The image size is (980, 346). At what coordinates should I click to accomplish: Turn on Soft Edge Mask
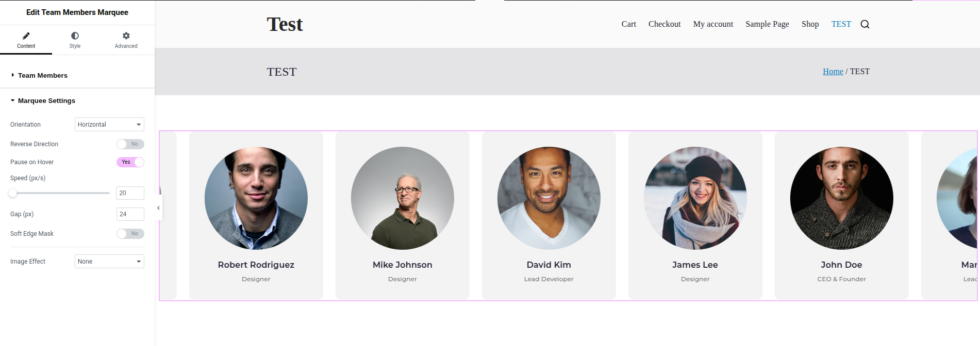130,233
